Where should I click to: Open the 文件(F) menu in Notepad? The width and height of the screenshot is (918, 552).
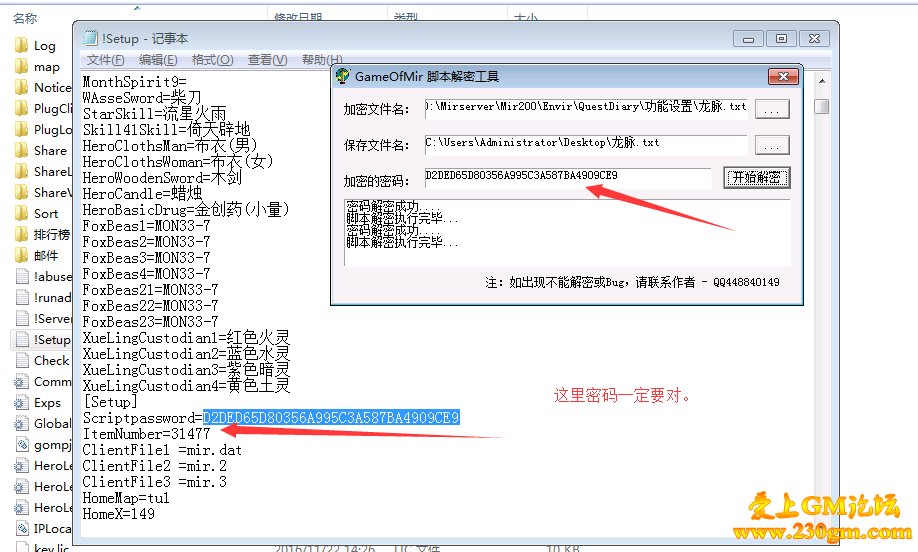point(105,60)
